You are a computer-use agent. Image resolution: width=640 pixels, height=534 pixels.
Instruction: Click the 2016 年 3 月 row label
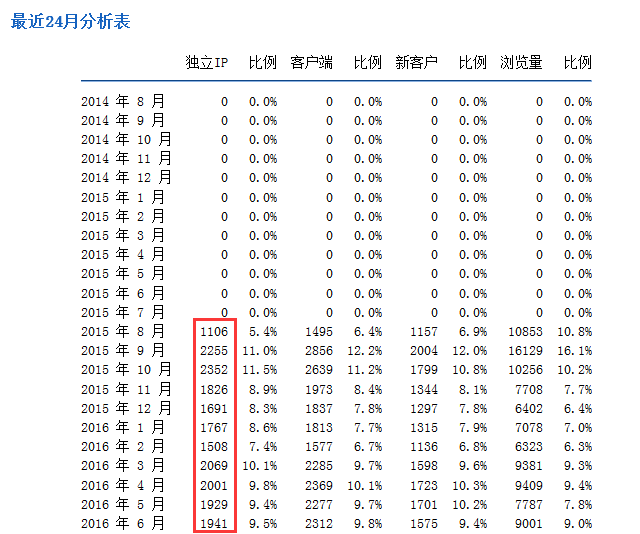pyautogui.click(x=123, y=466)
